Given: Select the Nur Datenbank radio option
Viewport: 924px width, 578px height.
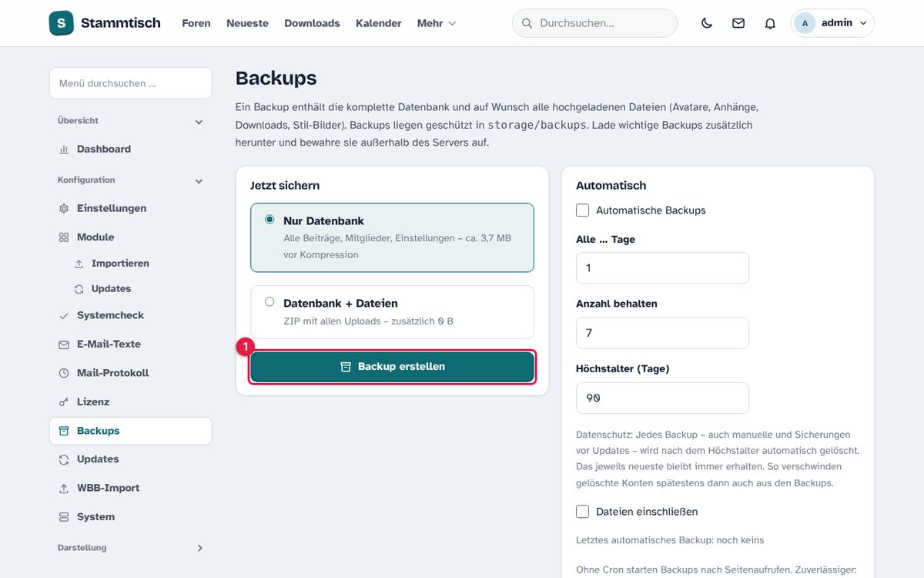Looking at the screenshot, I should click(x=269, y=220).
